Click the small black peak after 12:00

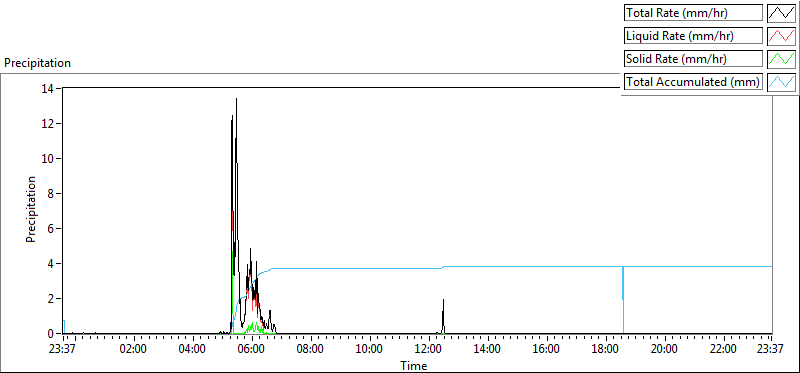(443, 301)
